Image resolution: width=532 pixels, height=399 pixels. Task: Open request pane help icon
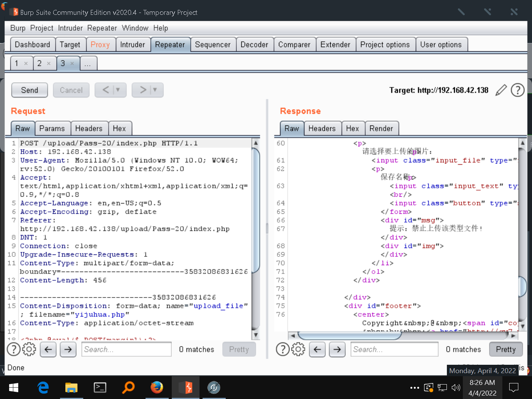point(14,349)
